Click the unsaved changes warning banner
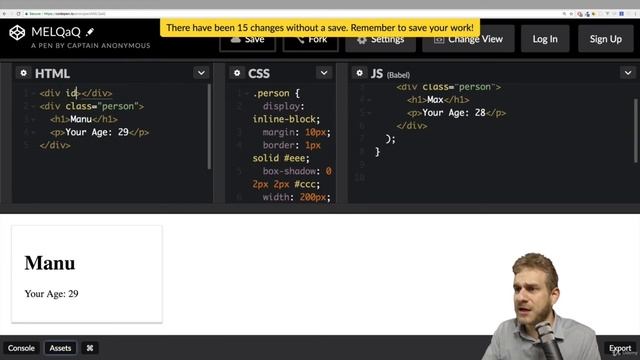 320,27
